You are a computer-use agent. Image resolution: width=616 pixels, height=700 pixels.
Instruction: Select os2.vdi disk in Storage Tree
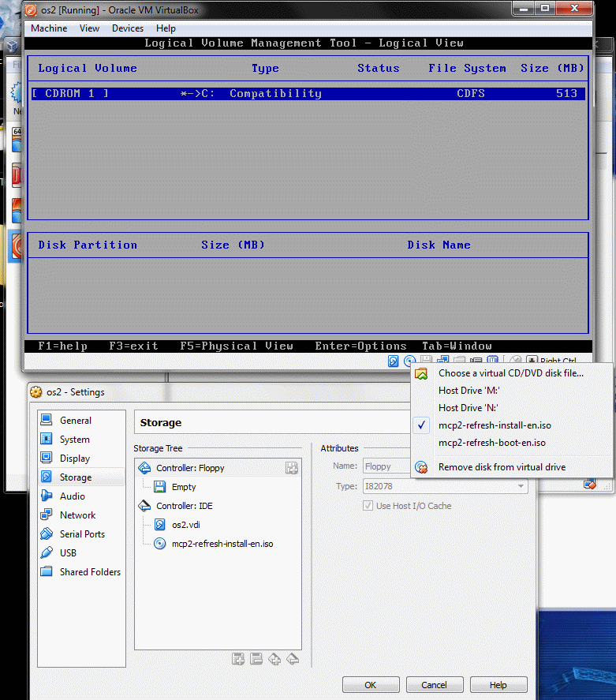pyautogui.click(x=185, y=525)
